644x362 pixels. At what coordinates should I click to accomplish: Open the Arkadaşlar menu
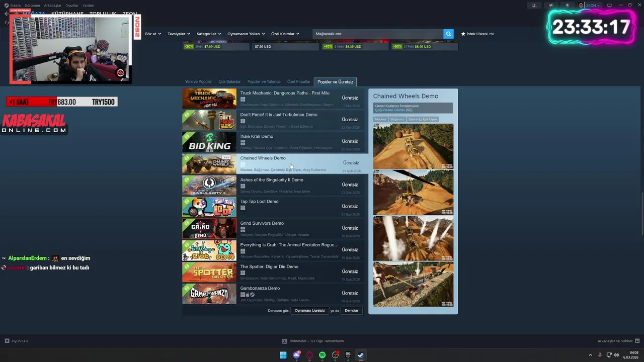coord(53,6)
